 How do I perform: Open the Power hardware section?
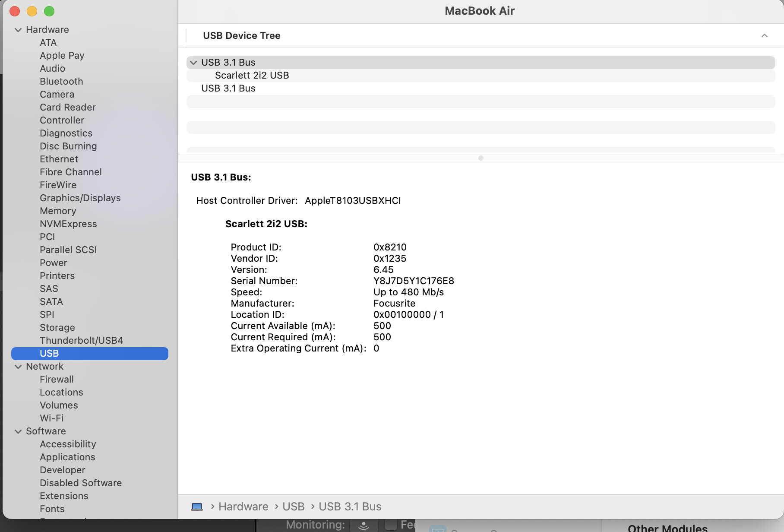point(54,263)
